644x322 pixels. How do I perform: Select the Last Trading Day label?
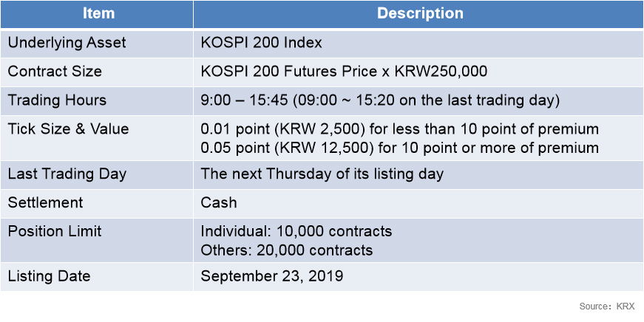(x=67, y=174)
